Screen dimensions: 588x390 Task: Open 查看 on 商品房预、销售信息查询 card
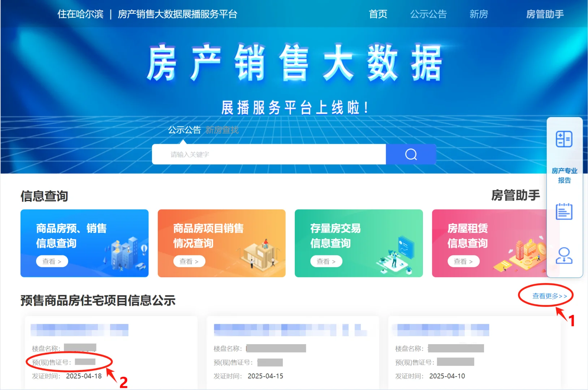(52, 261)
